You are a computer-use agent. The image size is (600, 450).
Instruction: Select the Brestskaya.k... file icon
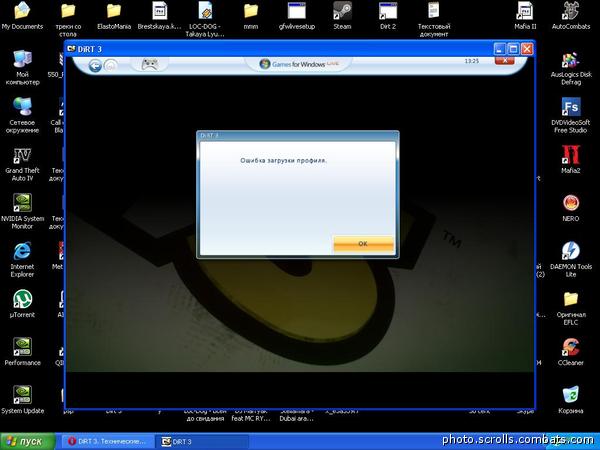point(159,16)
